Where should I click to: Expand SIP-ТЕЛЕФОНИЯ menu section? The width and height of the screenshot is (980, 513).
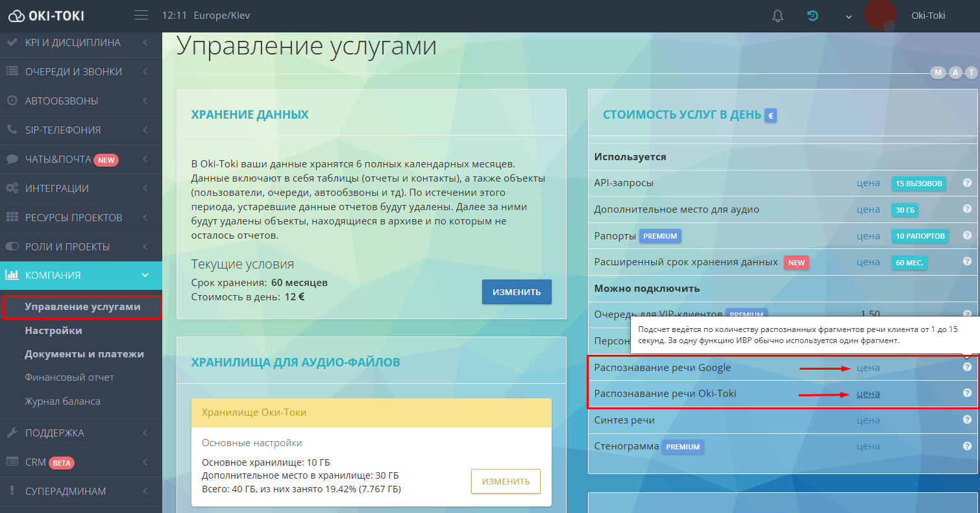click(81, 130)
